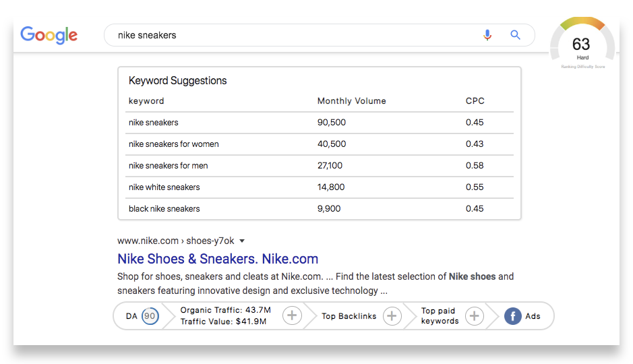Viewport: 633px width, 364px height.
Task: Expand the Top Backlinks plus button
Action: [392, 315]
